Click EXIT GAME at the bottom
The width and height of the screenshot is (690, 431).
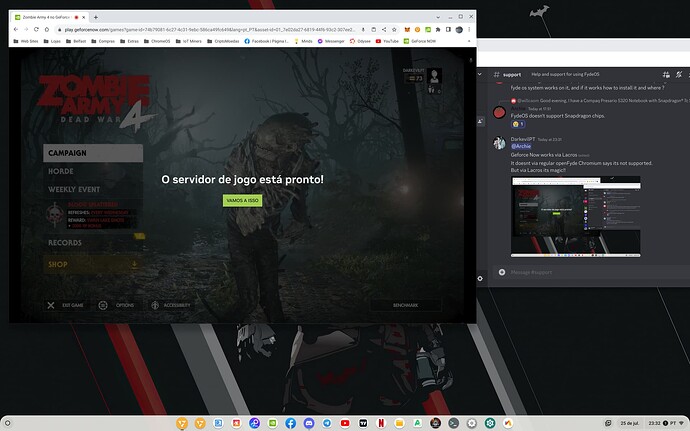coord(66,305)
